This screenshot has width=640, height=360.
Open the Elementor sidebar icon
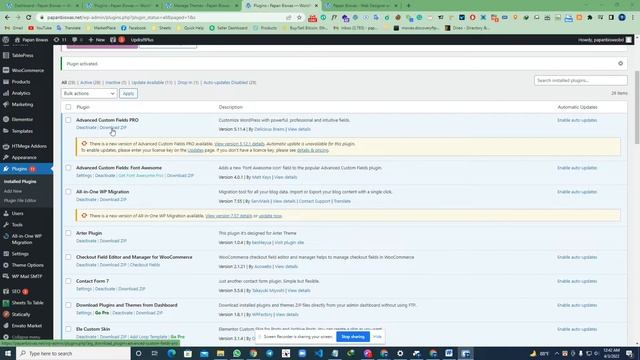point(6,119)
